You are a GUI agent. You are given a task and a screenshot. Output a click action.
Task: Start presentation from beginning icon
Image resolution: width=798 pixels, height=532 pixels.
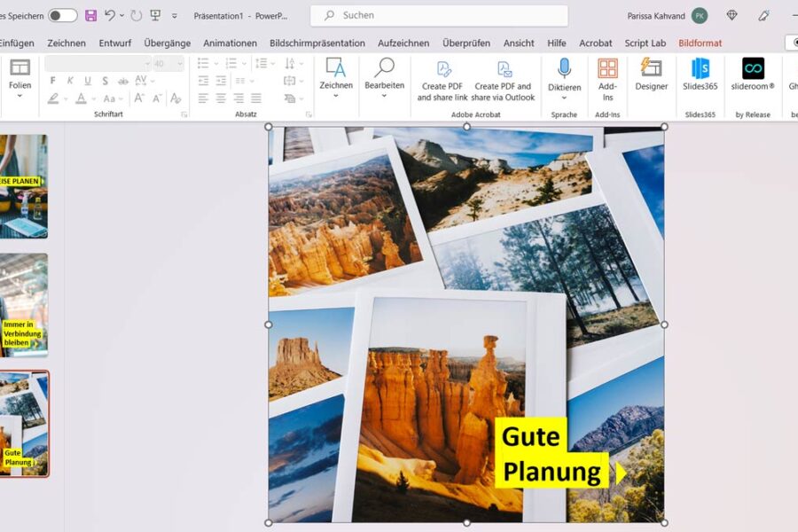click(155, 15)
